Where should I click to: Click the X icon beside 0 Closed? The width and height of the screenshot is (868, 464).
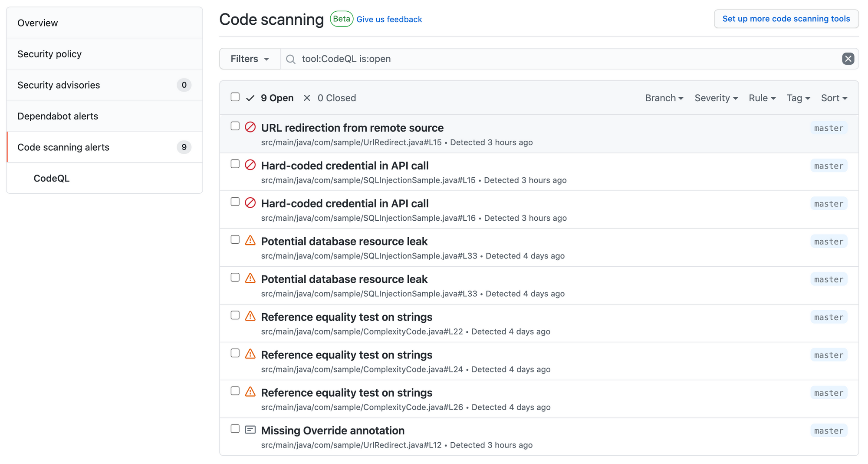pyautogui.click(x=307, y=98)
